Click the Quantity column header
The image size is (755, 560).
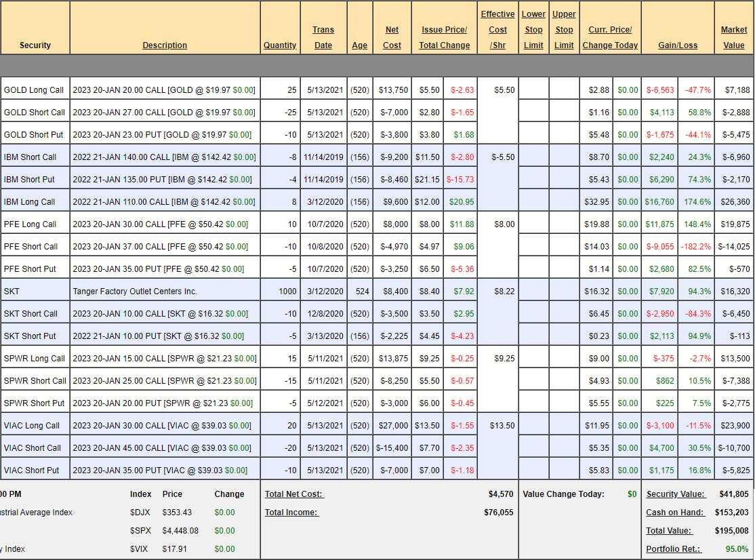pyautogui.click(x=280, y=45)
